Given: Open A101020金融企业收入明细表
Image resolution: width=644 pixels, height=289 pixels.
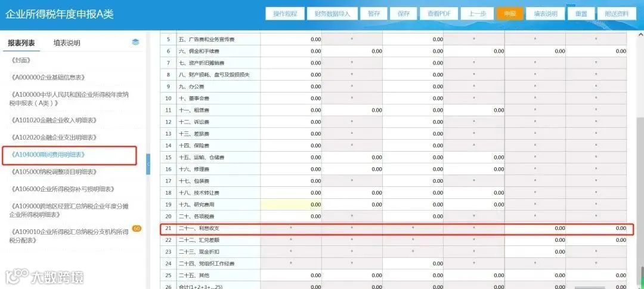Looking at the screenshot, I should tap(52, 120).
